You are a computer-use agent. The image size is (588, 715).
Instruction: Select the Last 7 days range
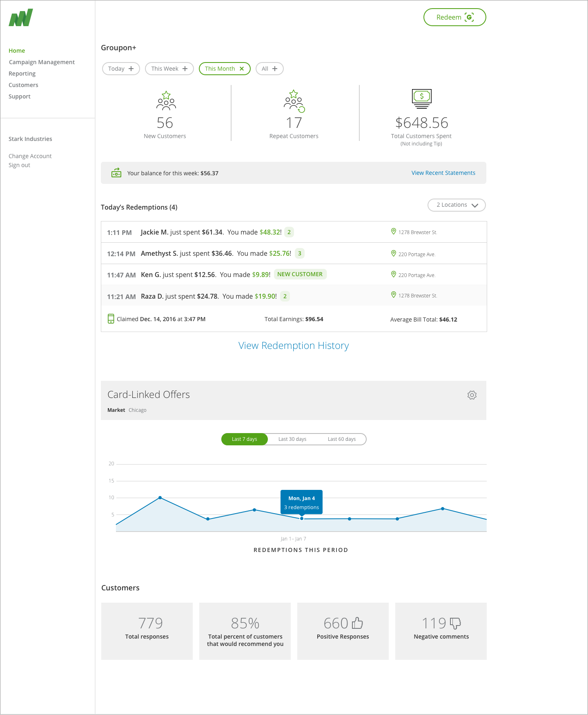[245, 439]
